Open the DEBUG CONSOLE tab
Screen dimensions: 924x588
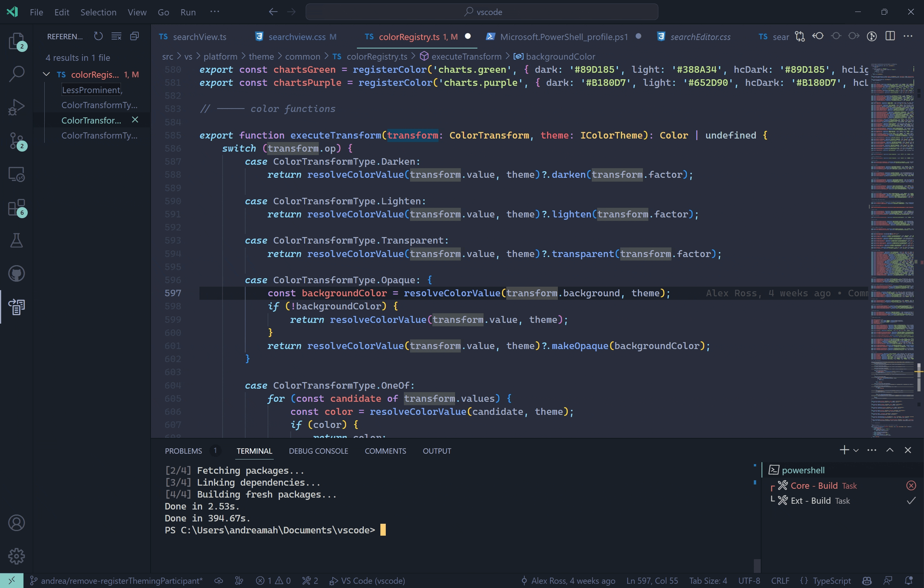318,451
